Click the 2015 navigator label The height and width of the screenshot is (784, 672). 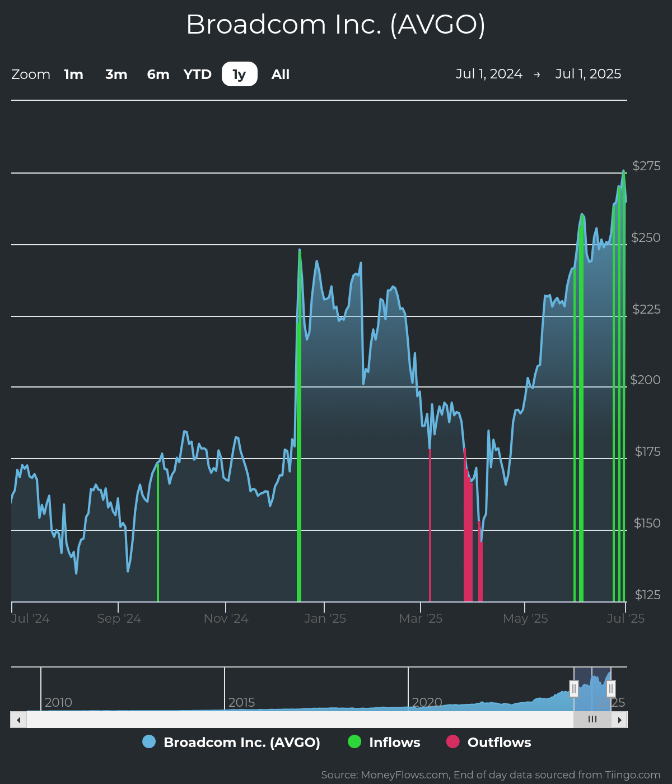241,702
